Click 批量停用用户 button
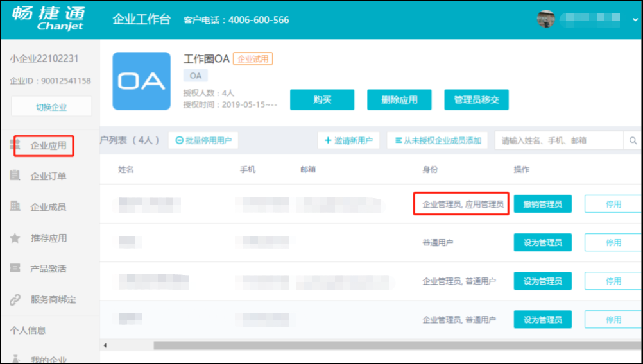The image size is (643, 364). (203, 140)
